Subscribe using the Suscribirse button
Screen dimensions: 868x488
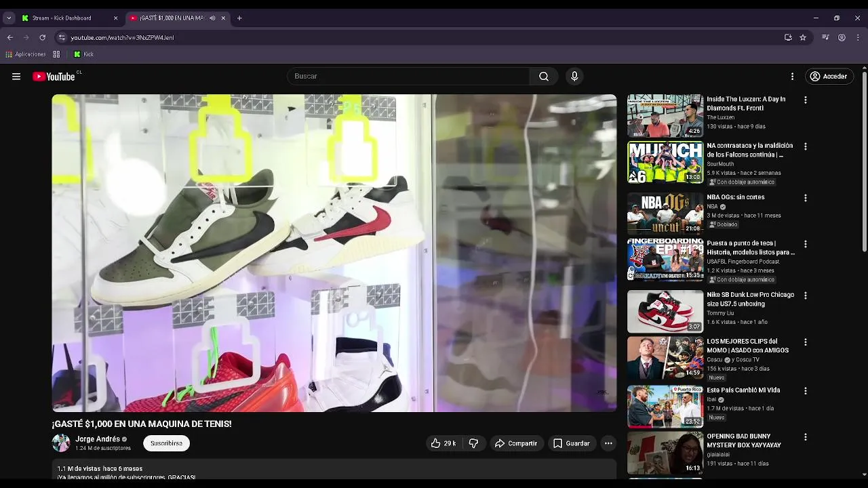tap(166, 443)
